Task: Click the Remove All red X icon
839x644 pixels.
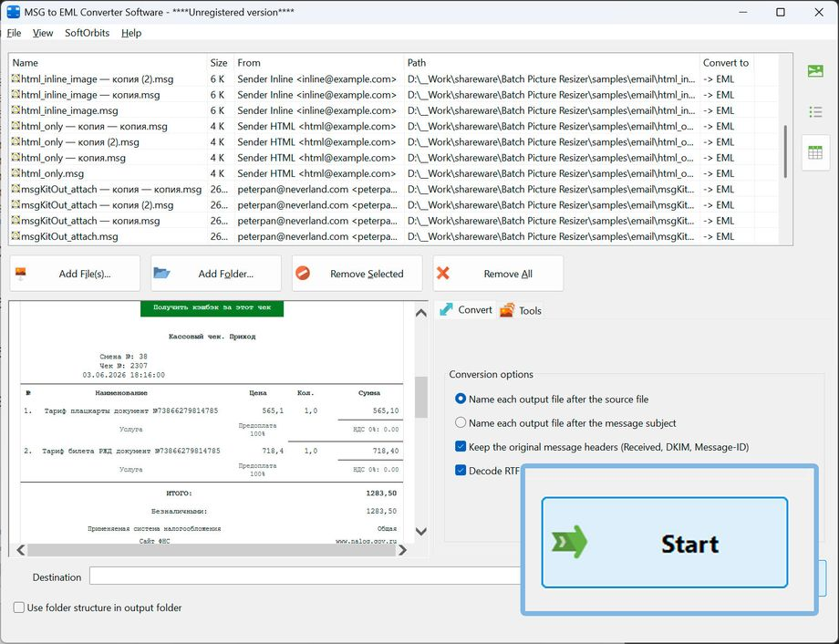Action: [443, 273]
